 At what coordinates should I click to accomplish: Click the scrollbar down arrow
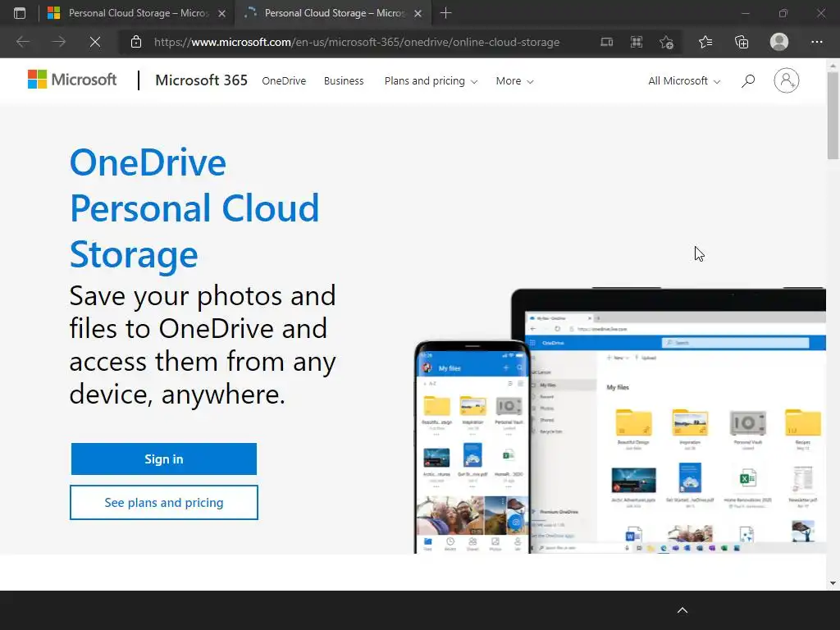(x=833, y=583)
